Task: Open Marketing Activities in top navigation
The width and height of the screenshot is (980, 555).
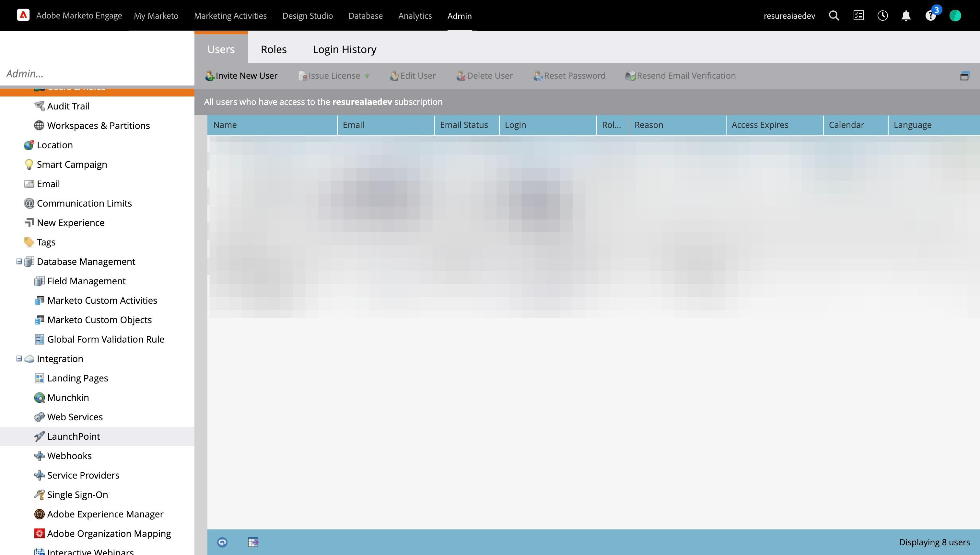Action: pyautogui.click(x=230, y=16)
